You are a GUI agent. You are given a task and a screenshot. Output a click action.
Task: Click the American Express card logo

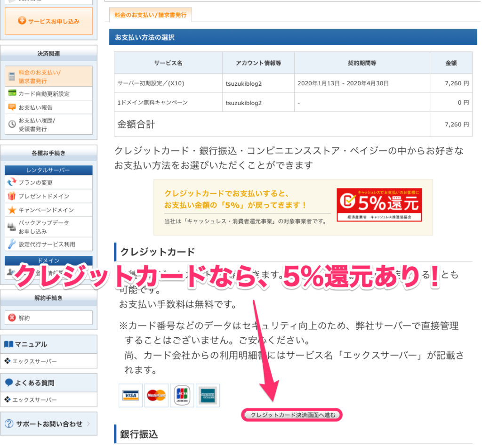pos(208,395)
